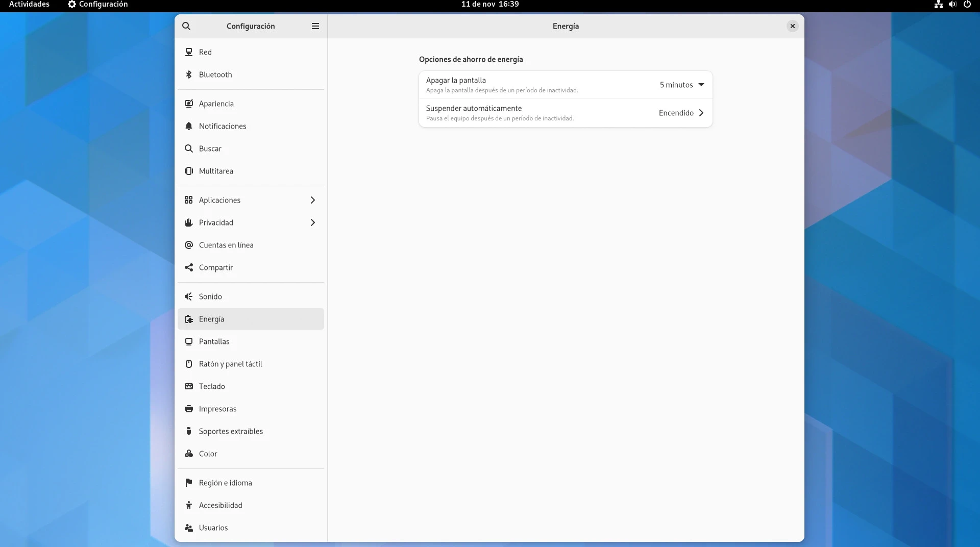Screen dimensions: 980x547
Task: Open the Pantallas settings panel
Action: 214,341
